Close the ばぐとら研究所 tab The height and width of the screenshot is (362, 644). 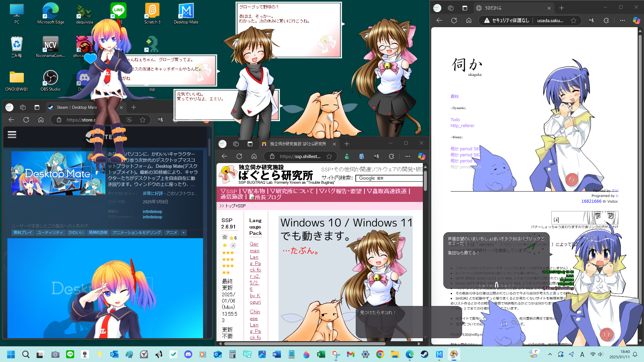point(334,144)
